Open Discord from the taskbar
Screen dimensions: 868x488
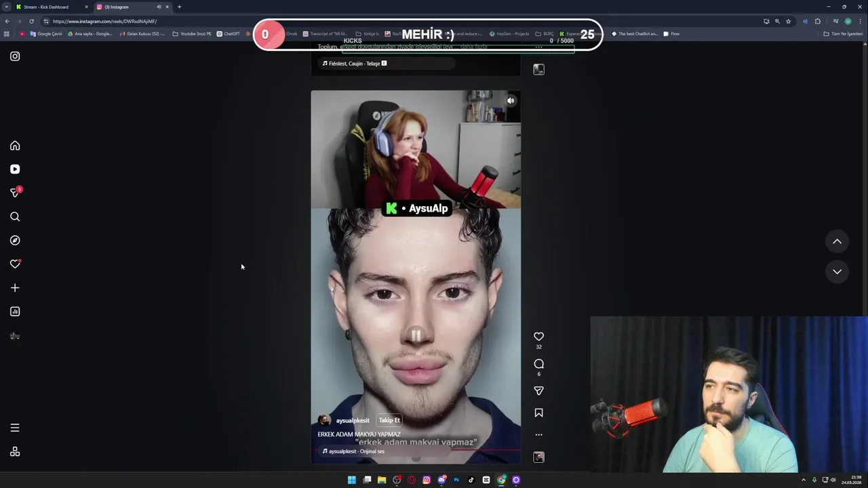(x=441, y=480)
